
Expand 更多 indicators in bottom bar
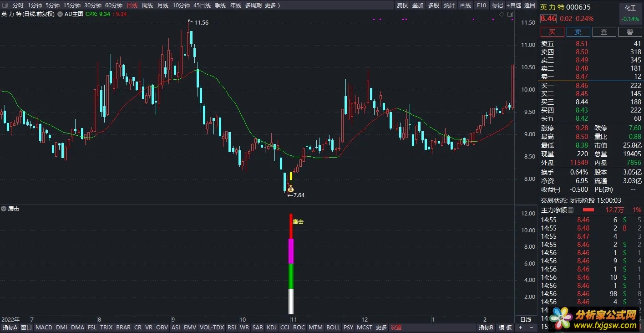click(381, 328)
